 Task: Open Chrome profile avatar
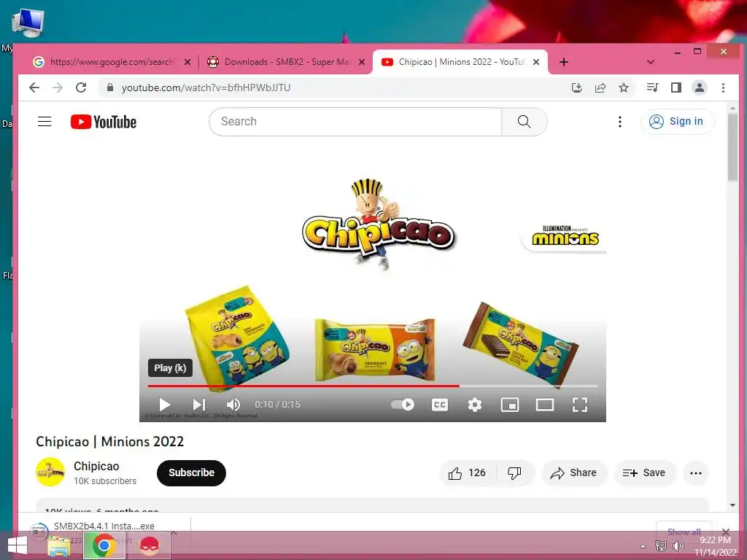(700, 87)
